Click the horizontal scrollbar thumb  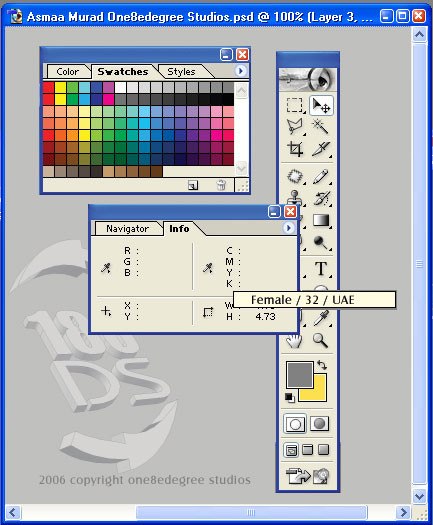tap(251, 512)
